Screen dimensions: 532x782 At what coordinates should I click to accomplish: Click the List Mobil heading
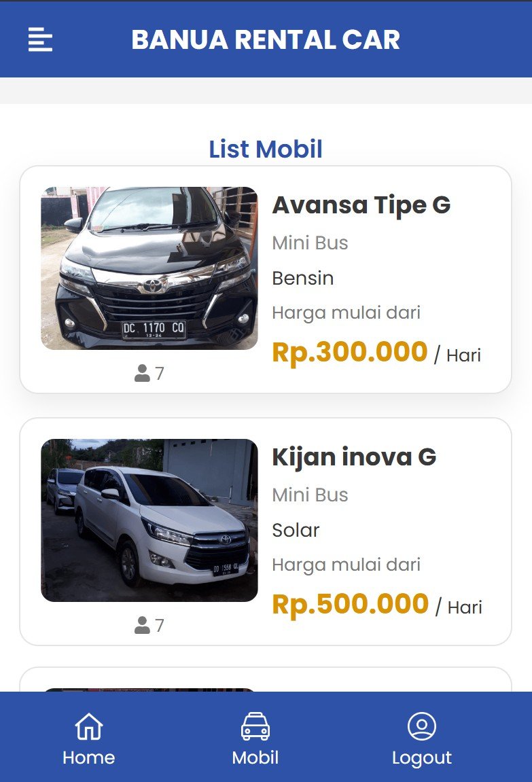(x=266, y=149)
